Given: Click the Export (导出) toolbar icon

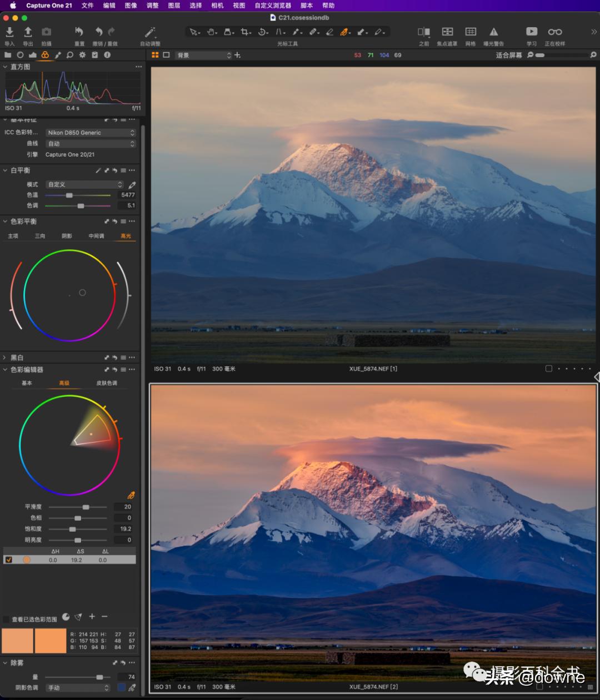Looking at the screenshot, I should [x=28, y=32].
